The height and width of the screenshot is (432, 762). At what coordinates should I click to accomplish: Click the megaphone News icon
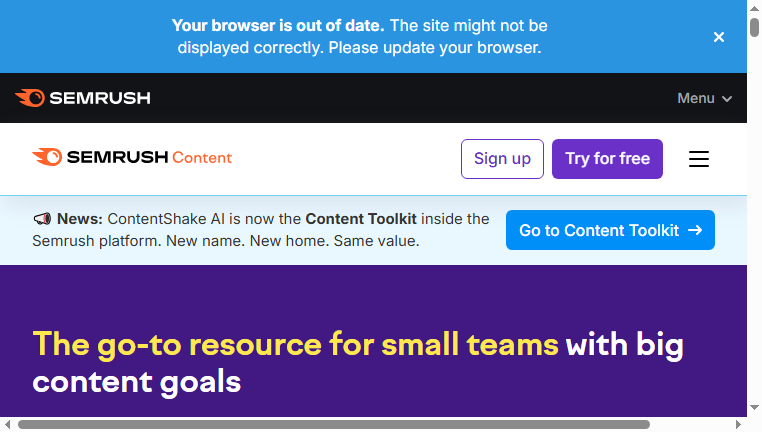click(42, 219)
